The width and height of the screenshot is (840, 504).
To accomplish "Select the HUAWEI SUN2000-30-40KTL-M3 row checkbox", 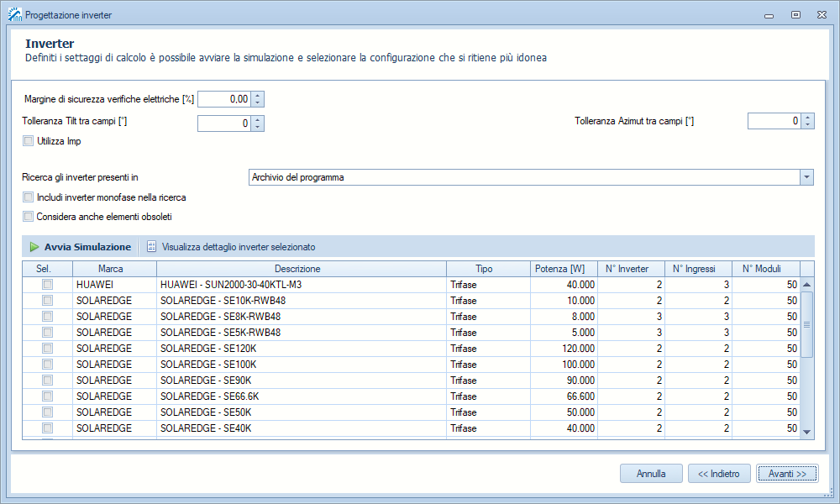I will pos(48,285).
